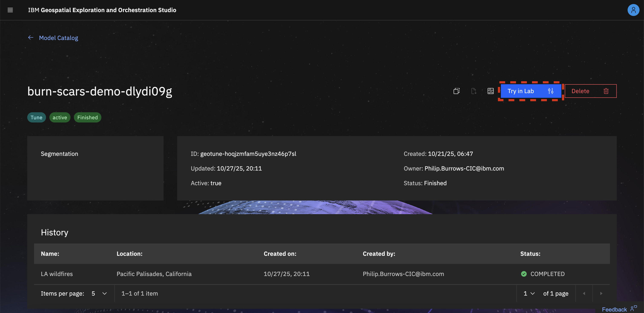This screenshot has width=644, height=313.
Task: Open the dashboard metrics icon
Action: pyautogui.click(x=490, y=91)
